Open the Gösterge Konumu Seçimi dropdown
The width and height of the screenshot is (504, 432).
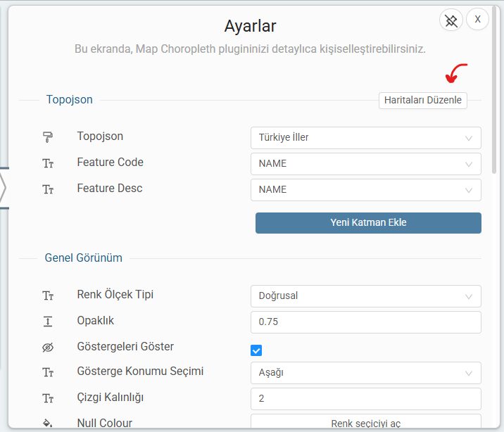click(365, 373)
